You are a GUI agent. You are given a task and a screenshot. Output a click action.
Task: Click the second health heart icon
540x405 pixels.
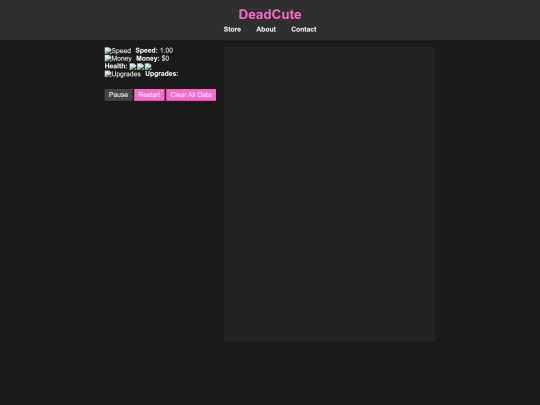pos(141,66)
